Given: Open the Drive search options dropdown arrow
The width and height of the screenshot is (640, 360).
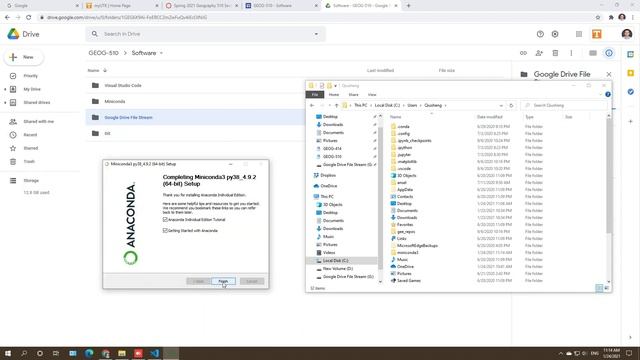Looking at the screenshot, I should pos(316,34).
